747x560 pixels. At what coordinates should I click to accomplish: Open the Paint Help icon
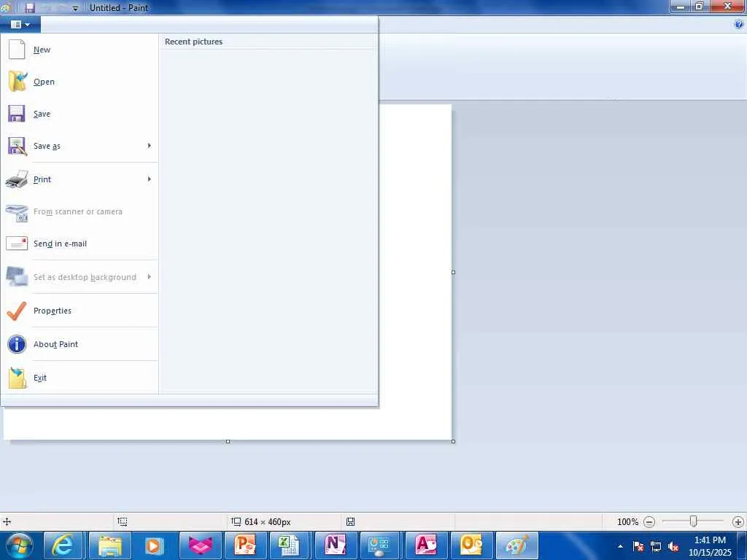[739, 24]
